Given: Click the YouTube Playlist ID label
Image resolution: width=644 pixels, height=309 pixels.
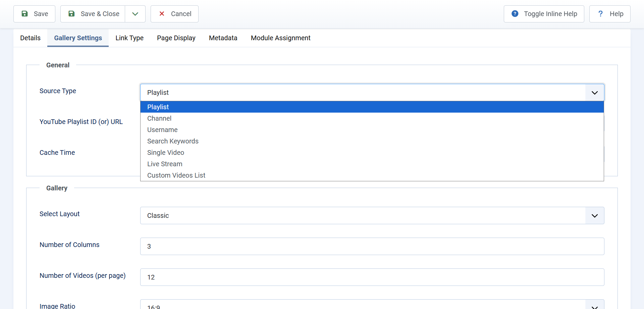Looking at the screenshot, I should pos(81,122).
